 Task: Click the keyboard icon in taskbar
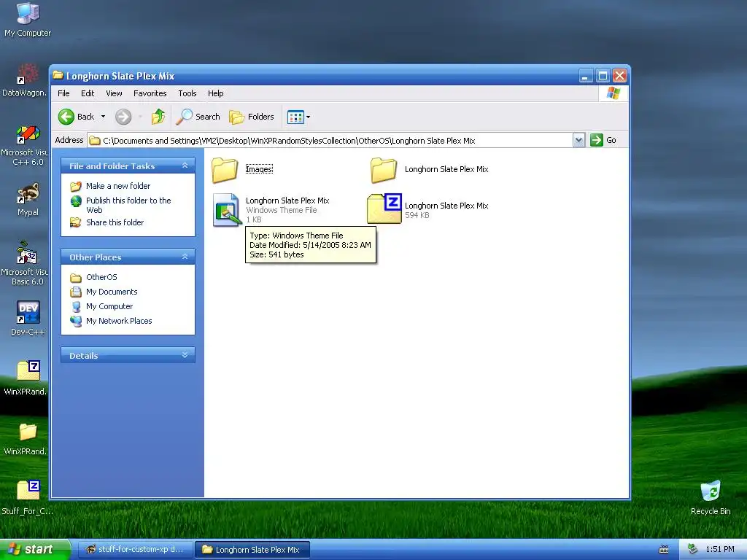coord(663,550)
